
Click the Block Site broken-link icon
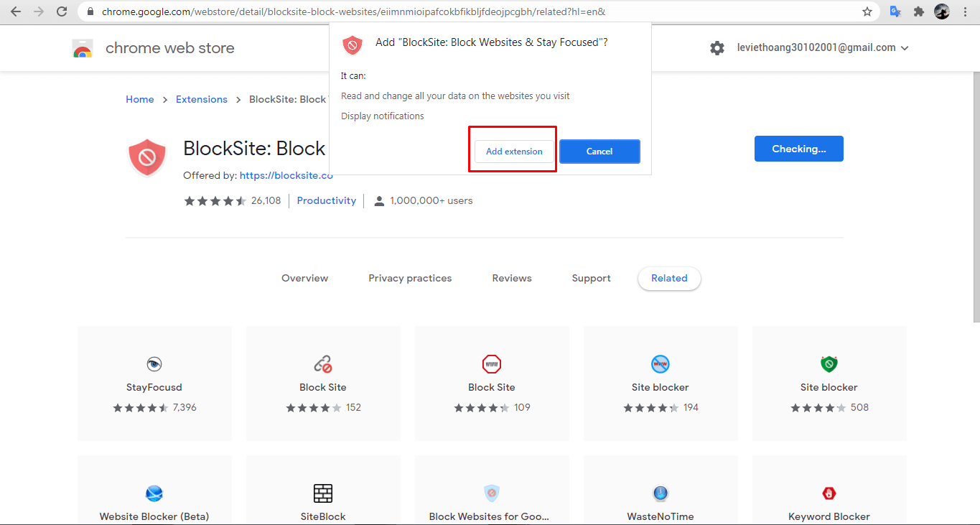pos(323,364)
